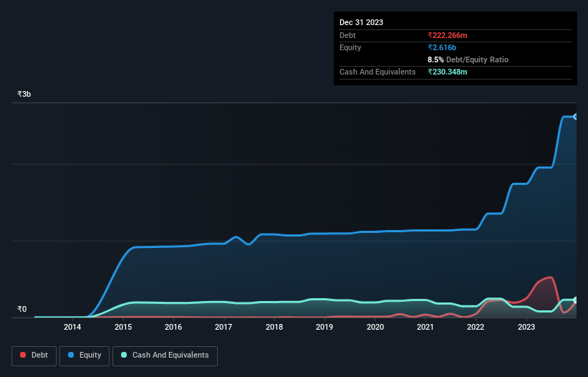The height and width of the screenshot is (377, 588).
Task: Select the 2017 x-axis year label
Action: [223, 327]
